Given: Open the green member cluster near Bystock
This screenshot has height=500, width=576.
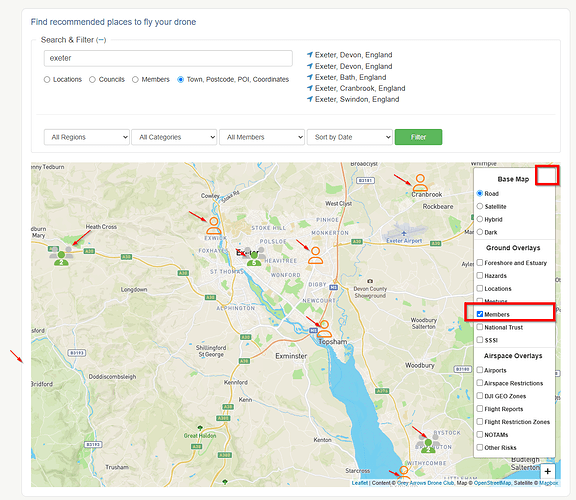Looking at the screenshot, I should [428, 444].
